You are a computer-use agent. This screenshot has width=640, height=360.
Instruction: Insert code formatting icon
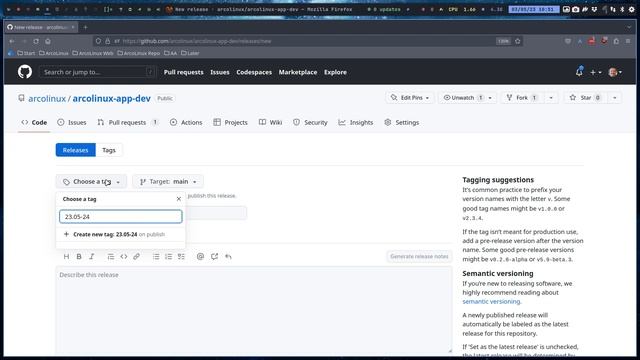(124, 256)
